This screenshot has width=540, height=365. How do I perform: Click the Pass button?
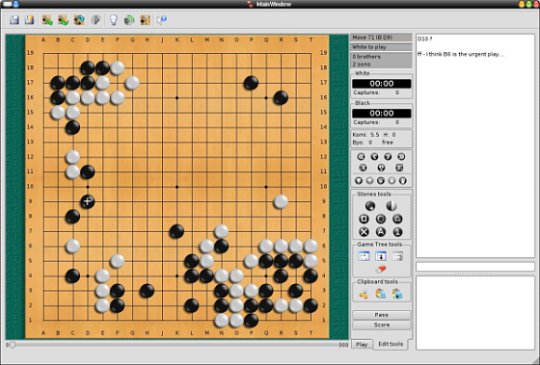point(382,315)
